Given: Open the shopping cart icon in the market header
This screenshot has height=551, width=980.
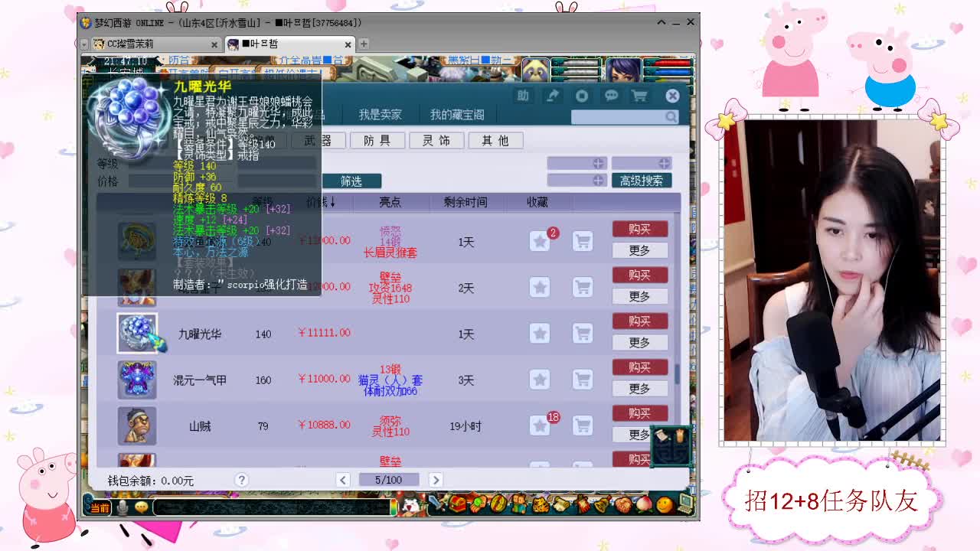Looking at the screenshot, I should click(639, 96).
